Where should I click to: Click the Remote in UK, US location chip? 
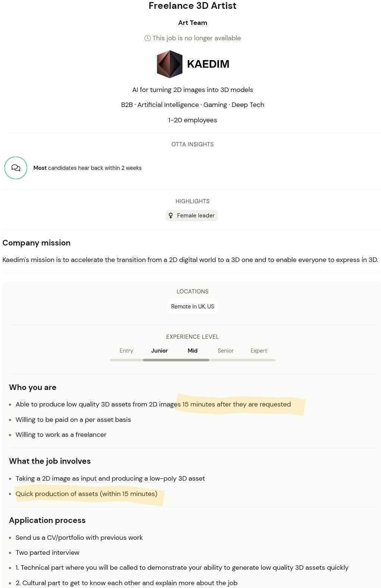tap(192, 306)
